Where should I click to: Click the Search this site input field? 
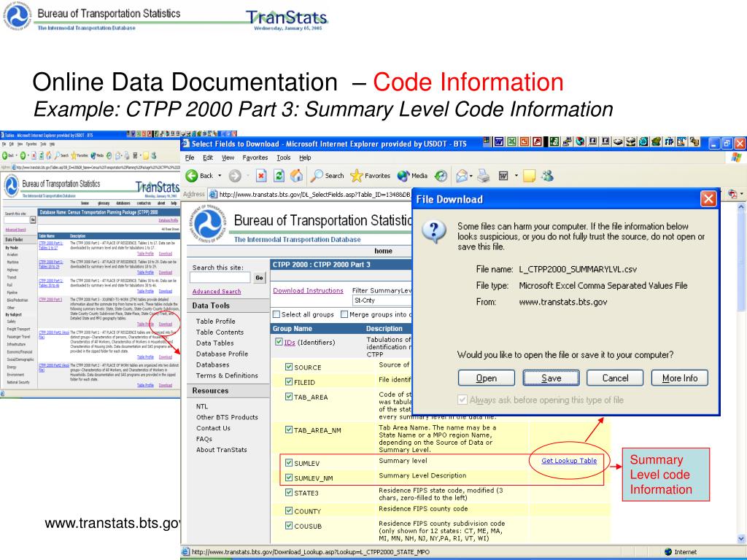point(220,278)
